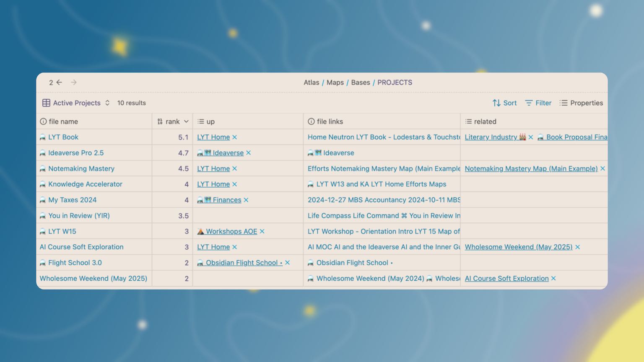This screenshot has height=362, width=644.
Task: Click the rank column sort chevron
Action: pyautogui.click(x=186, y=122)
